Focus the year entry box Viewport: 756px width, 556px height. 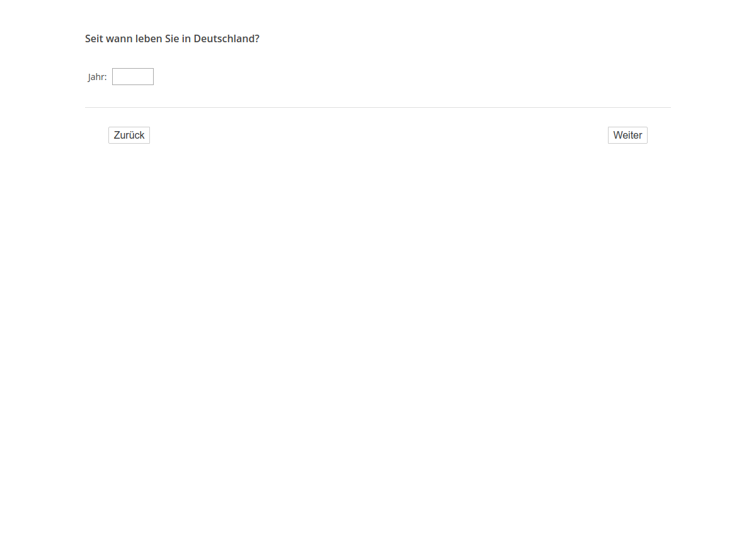[132, 76]
